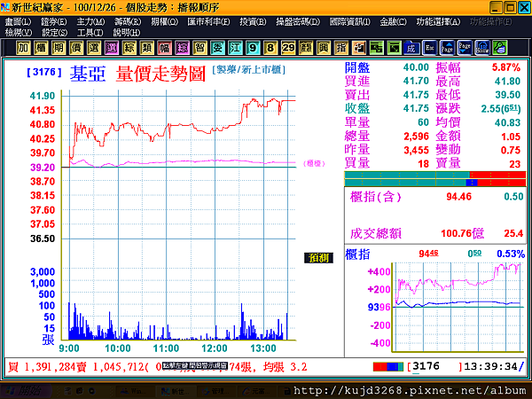The image size is (532, 399).
Task: Click the upper buy/sell ratio color bar
Action: point(435,175)
